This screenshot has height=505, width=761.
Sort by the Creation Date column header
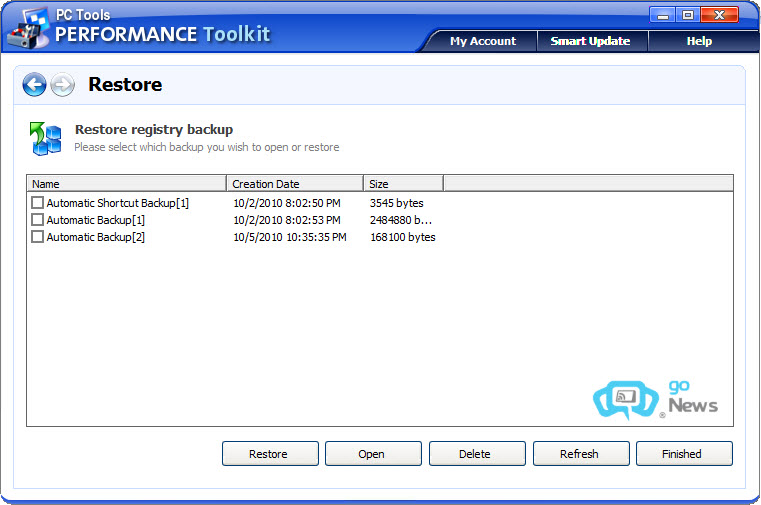295,184
